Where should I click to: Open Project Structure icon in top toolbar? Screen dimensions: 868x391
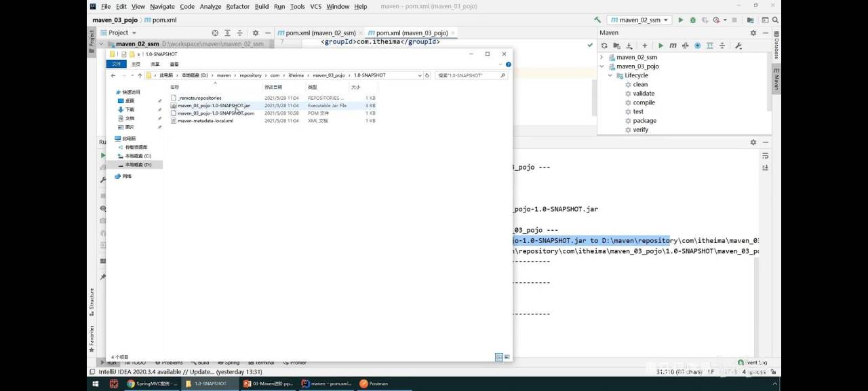[751, 20]
